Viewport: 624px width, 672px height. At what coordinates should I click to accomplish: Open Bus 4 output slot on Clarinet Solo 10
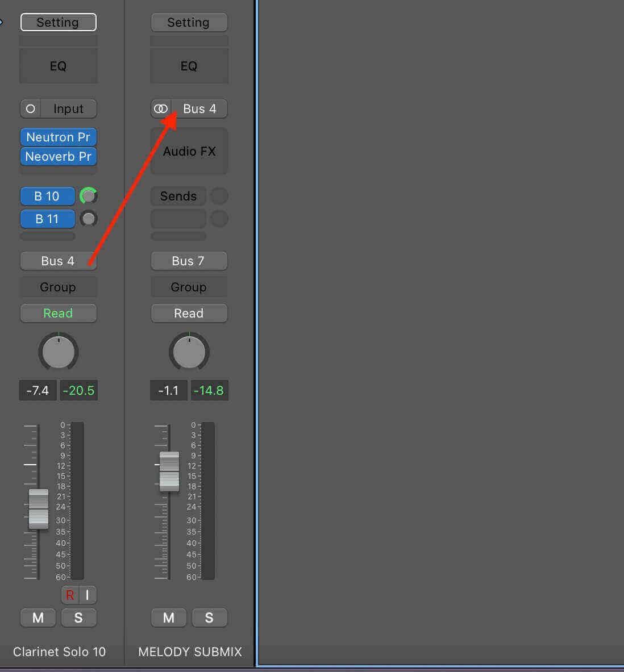point(59,261)
